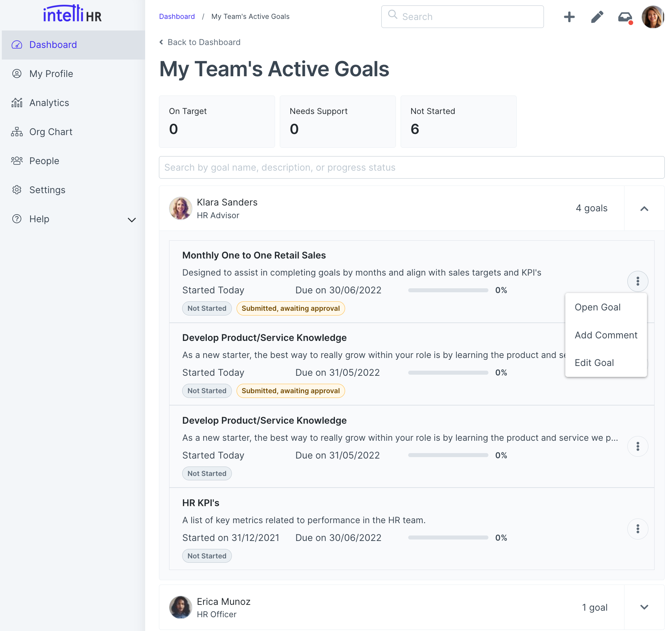Expand Erica Munoz's goal list
This screenshot has width=672, height=631.
click(x=644, y=607)
